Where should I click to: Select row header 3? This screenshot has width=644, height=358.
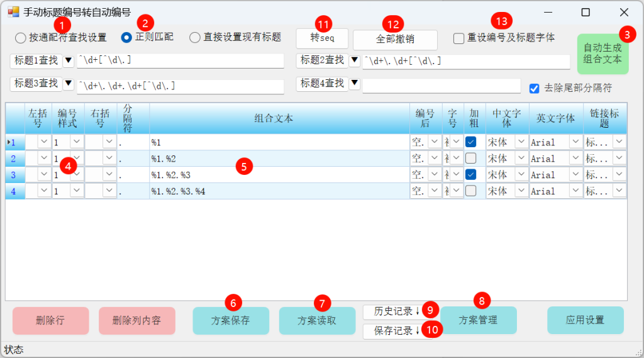(15, 175)
